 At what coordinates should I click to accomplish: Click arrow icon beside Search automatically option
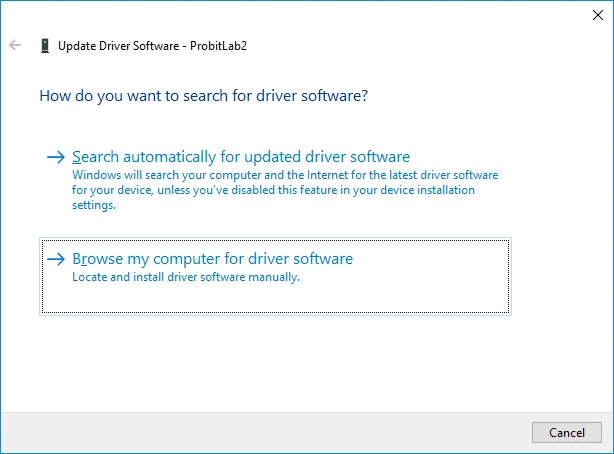coord(56,157)
